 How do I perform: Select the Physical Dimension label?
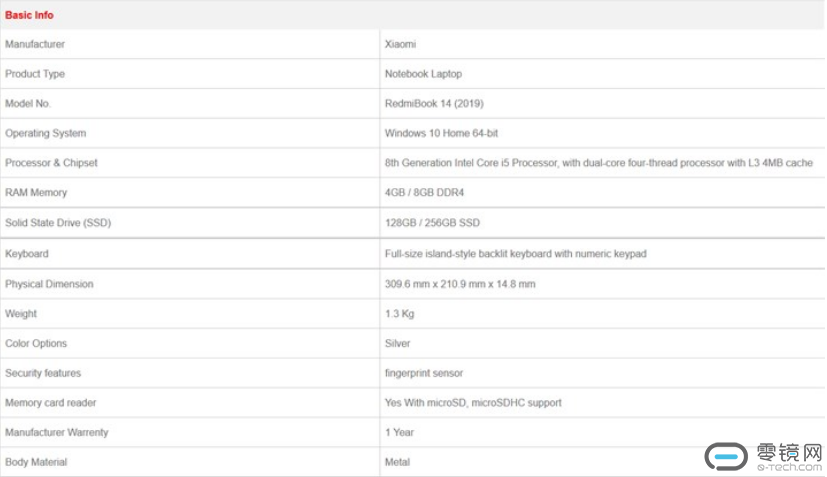[49, 284]
